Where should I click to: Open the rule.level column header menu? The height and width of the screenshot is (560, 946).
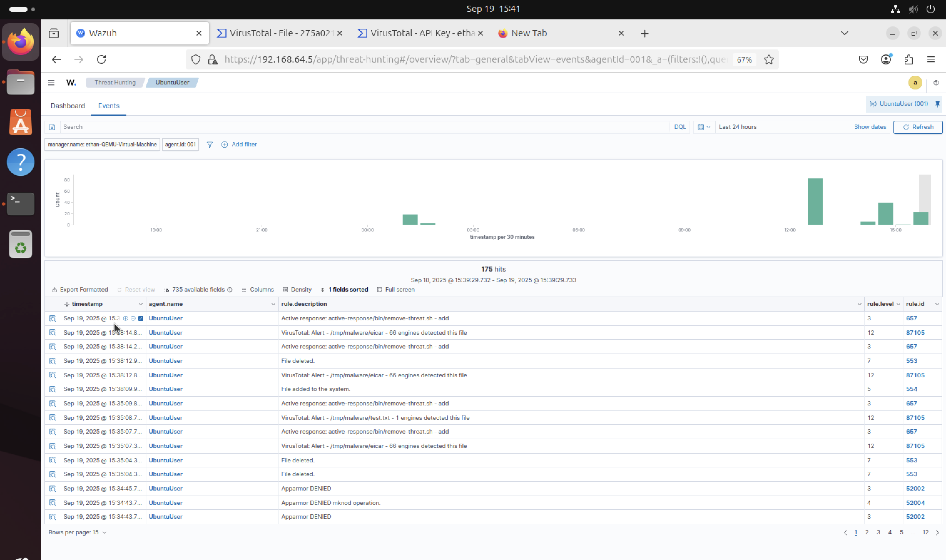(898, 304)
